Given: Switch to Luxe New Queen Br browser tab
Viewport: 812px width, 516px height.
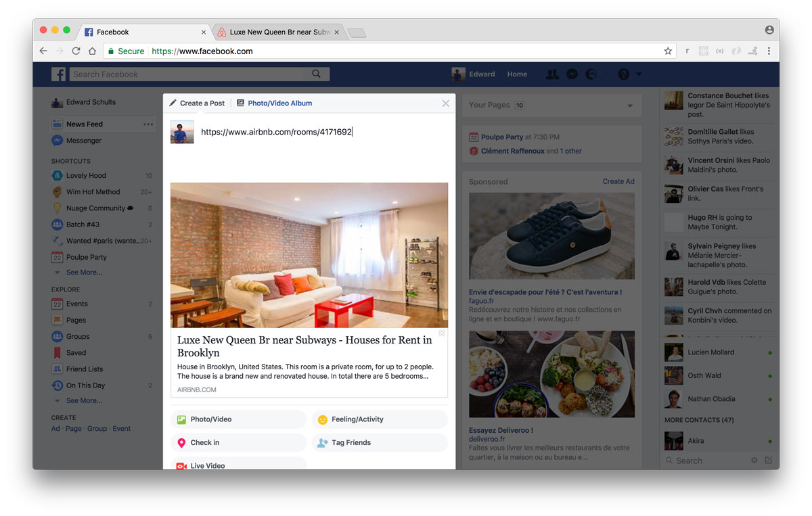Looking at the screenshot, I should [277, 32].
